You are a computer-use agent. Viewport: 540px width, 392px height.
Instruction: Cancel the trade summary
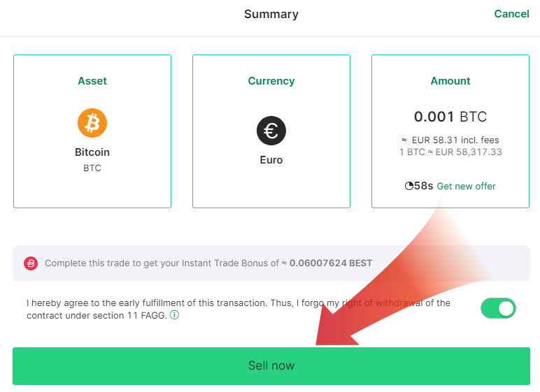click(511, 14)
